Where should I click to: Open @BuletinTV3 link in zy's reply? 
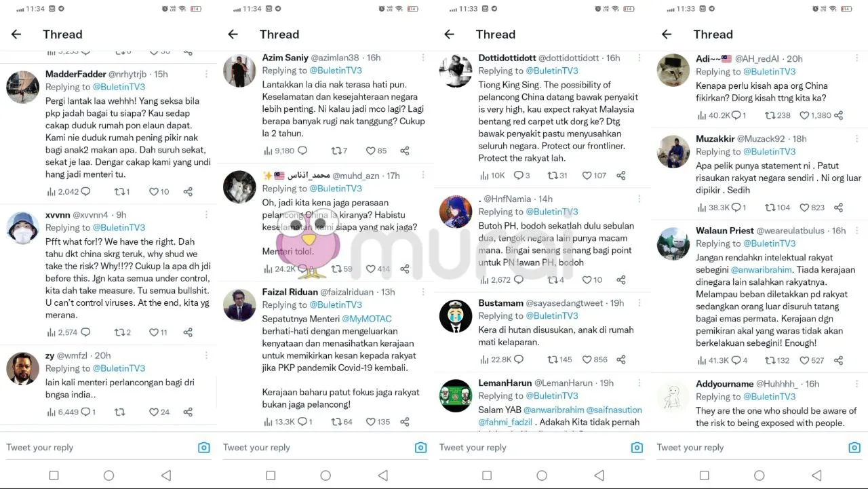coord(119,368)
